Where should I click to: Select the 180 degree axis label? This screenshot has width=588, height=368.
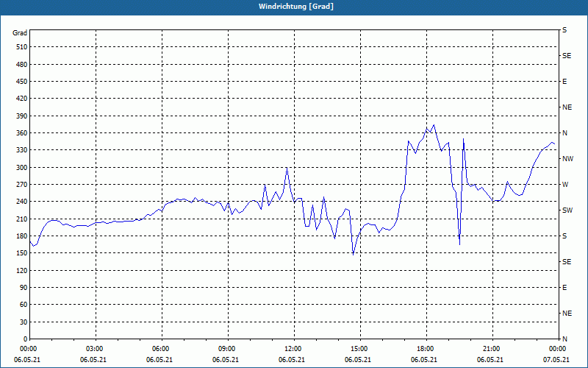pyautogui.click(x=22, y=236)
